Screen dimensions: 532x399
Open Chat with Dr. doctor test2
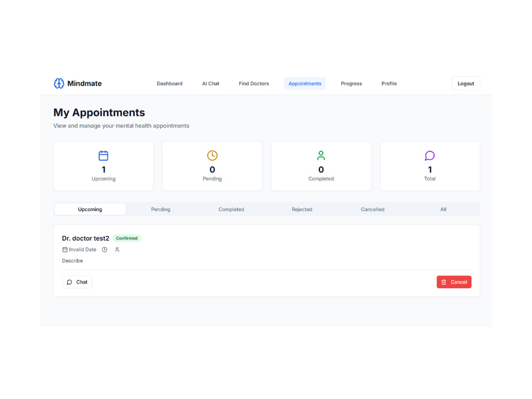pyautogui.click(x=77, y=282)
